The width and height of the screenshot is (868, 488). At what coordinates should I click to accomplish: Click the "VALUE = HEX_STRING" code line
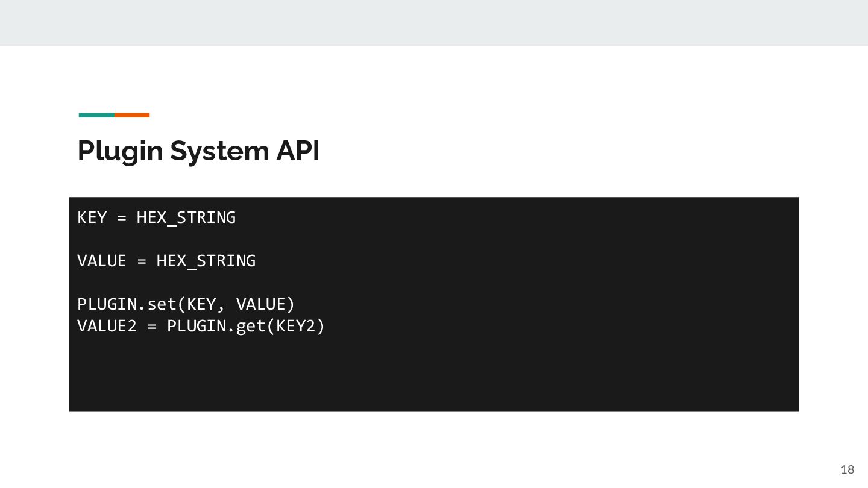166,261
